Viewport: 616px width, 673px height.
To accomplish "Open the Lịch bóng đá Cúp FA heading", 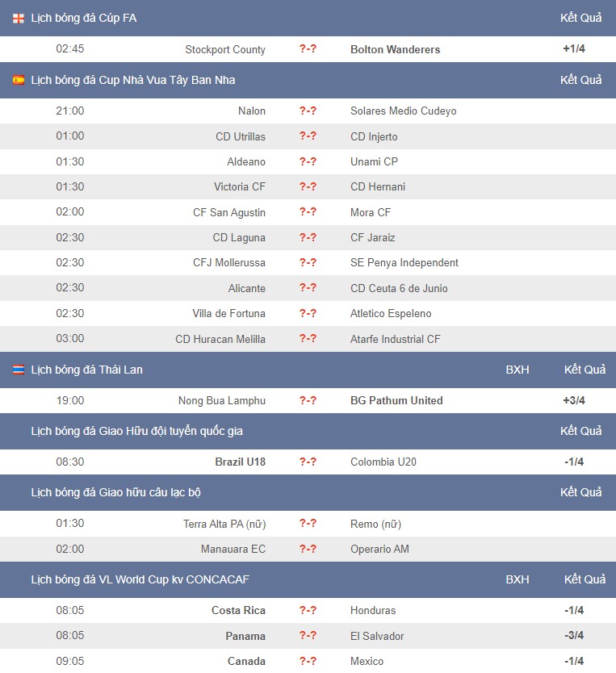I will (84, 18).
